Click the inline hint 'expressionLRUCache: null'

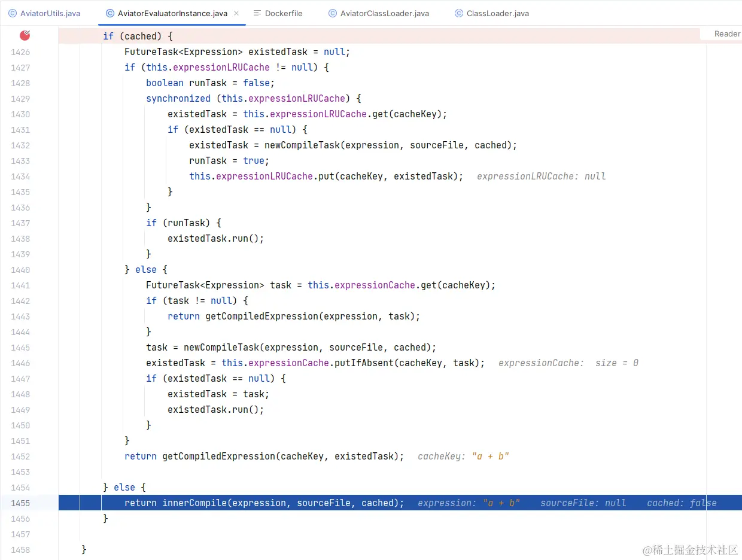point(542,176)
